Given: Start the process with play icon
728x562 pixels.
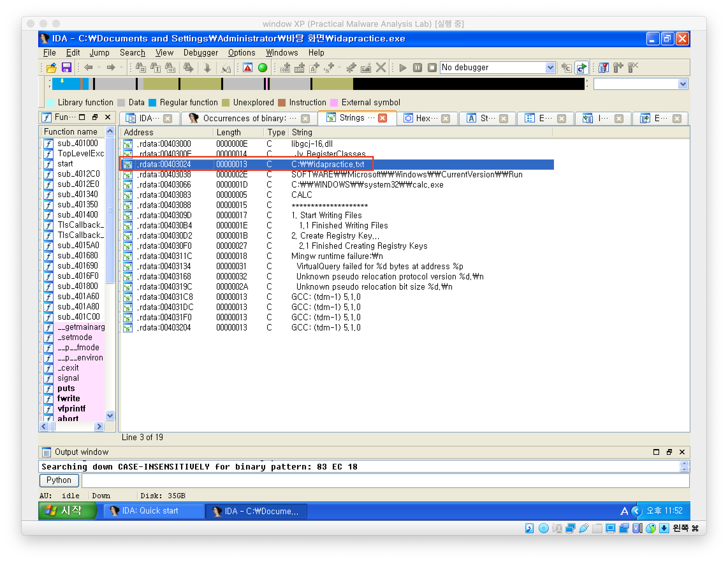Looking at the screenshot, I should coord(403,68).
